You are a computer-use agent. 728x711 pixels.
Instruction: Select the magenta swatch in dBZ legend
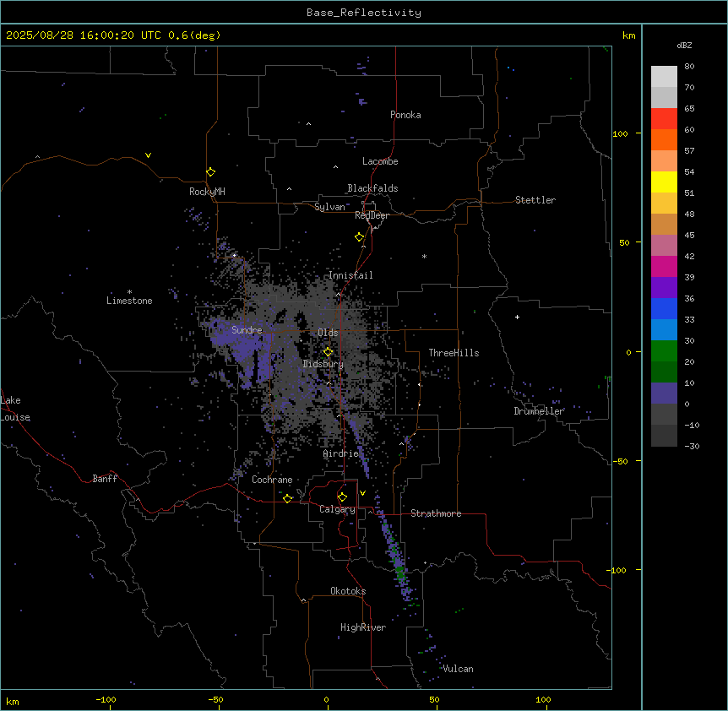[664, 266]
